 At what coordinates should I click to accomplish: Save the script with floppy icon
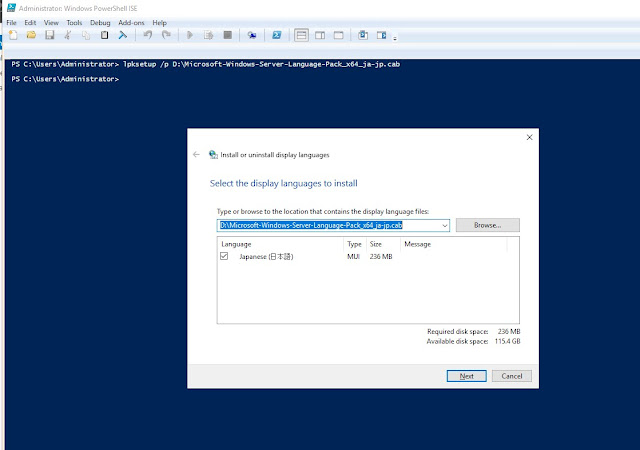click(50, 35)
